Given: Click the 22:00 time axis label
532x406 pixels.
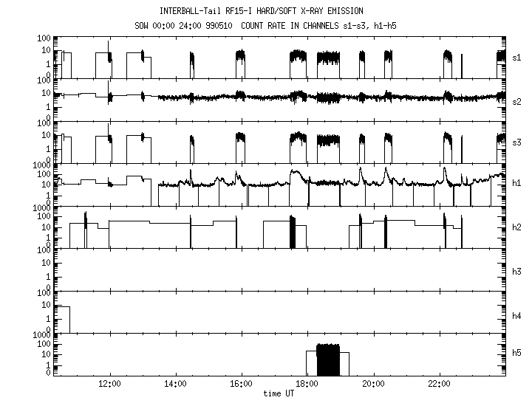Looking at the screenshot, I should click(440, 385).
